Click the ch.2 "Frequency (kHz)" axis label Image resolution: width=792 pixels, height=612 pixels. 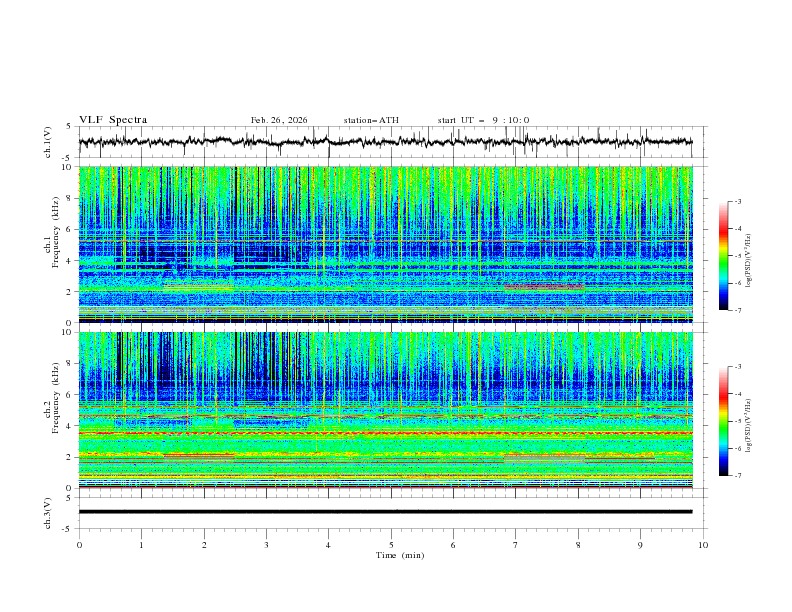[x=56, y=398]
